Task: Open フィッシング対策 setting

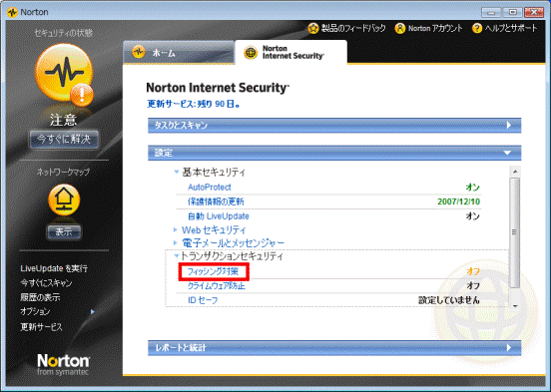Action: point(213,271)
